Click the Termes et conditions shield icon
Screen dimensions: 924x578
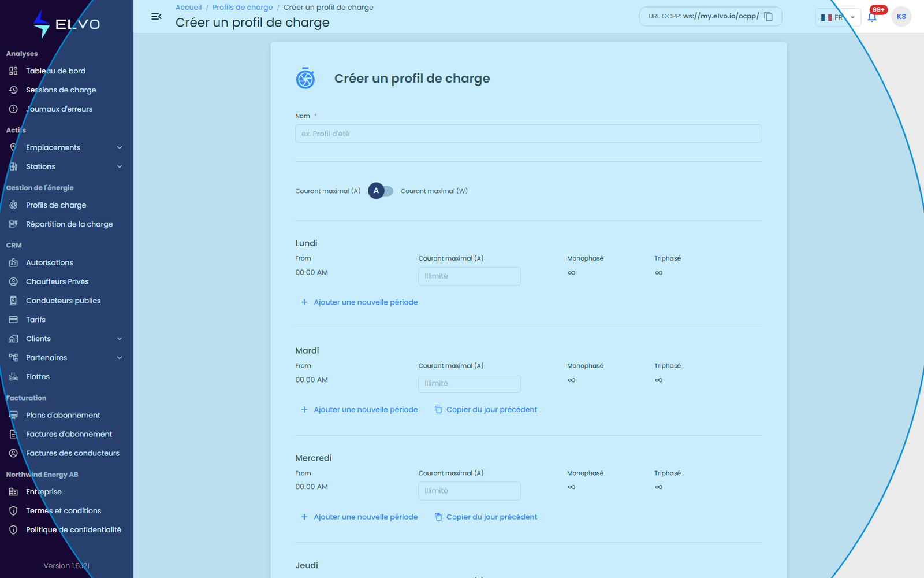(x=13, y=511)
